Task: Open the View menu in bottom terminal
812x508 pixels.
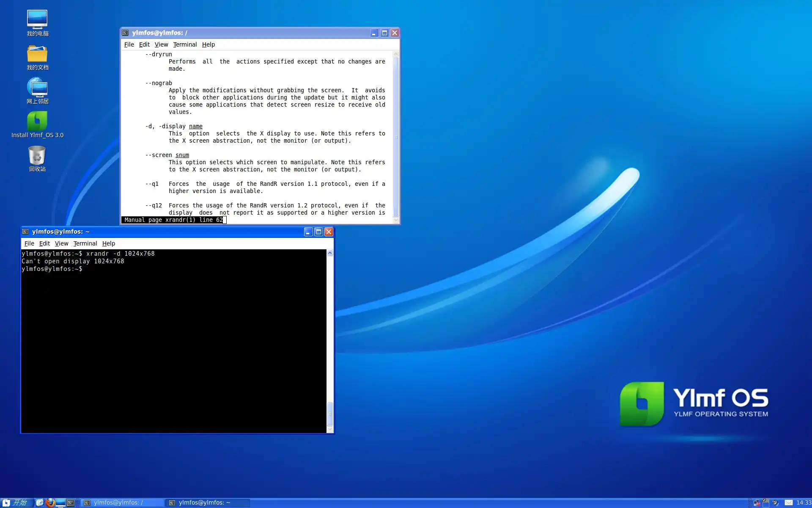Action: (61, 243)
